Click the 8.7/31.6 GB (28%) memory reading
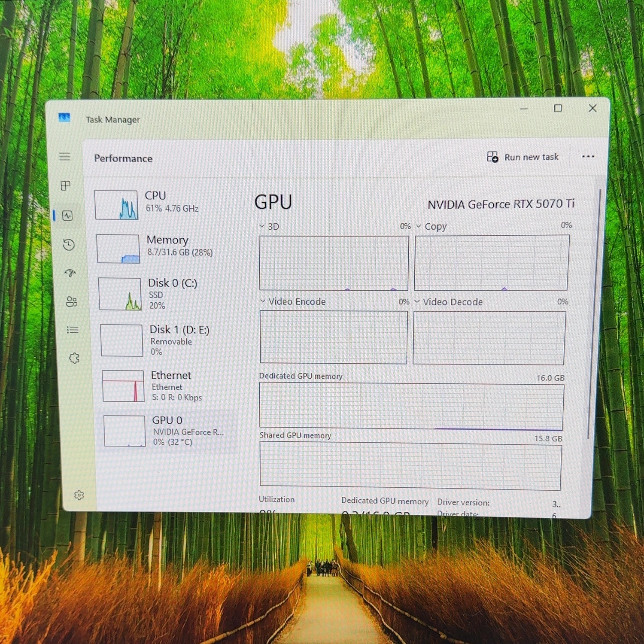This screenshot has height=644, width=644. coord(180,252)
